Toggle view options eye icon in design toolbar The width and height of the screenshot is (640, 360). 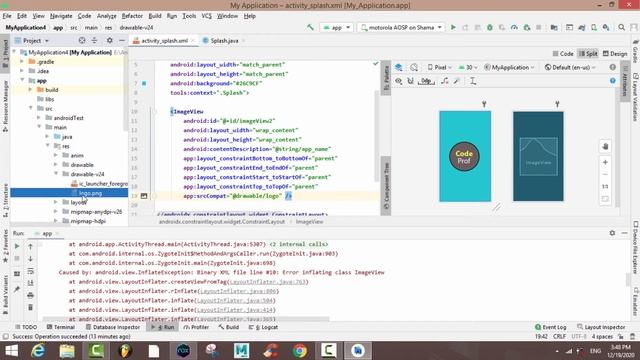pyautogui.click(x=399, y=81)
